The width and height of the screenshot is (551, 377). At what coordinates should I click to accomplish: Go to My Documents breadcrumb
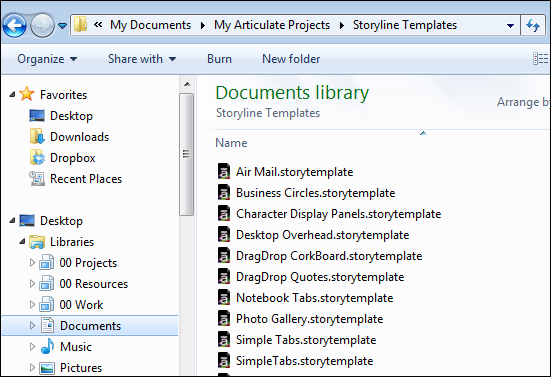tap(150, 25)
